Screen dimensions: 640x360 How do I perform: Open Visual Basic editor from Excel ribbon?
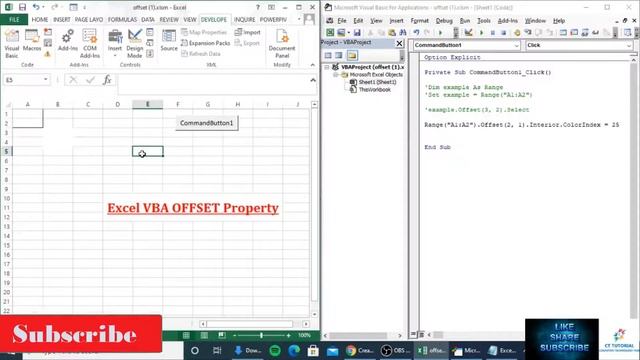pos(11,44)
